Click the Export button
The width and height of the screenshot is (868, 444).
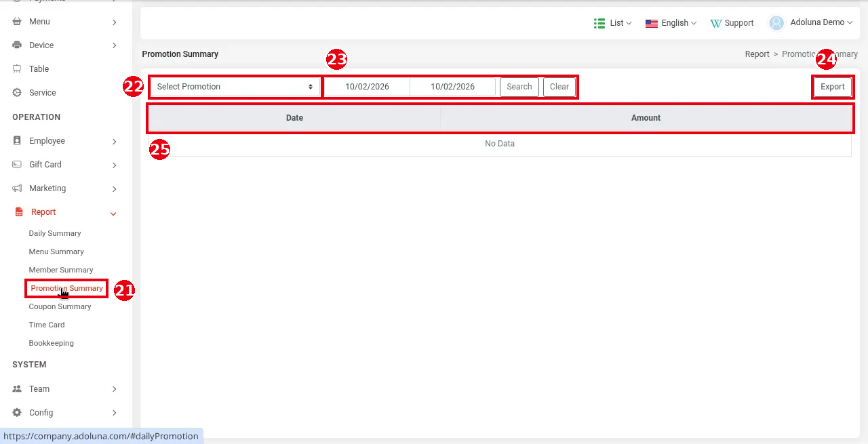click(833, 87)
